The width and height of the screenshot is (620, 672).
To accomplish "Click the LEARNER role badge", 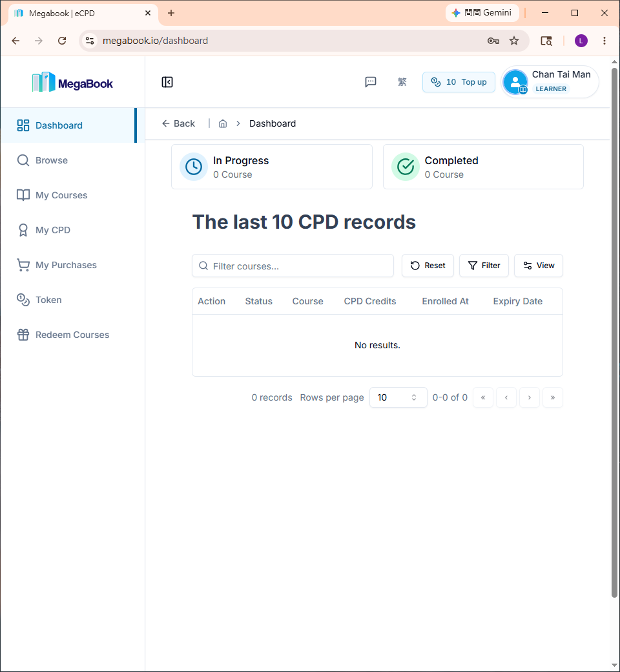I will click(x=551, y=89).
